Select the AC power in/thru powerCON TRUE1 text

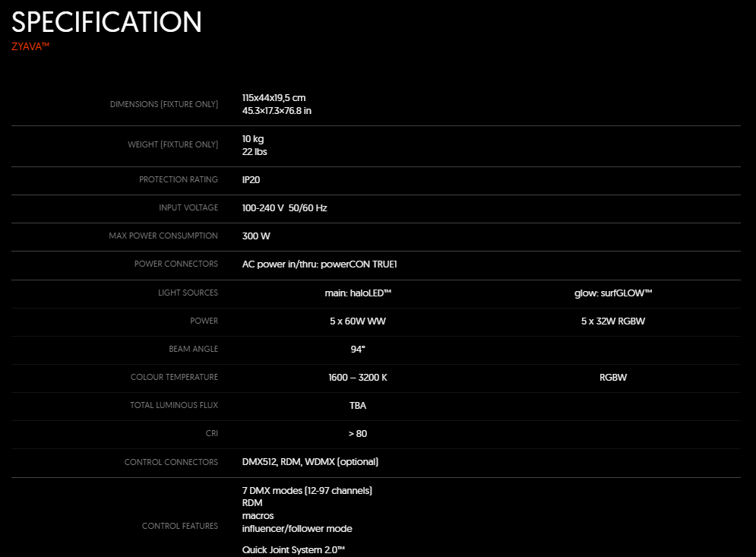[x=320, y=264]
